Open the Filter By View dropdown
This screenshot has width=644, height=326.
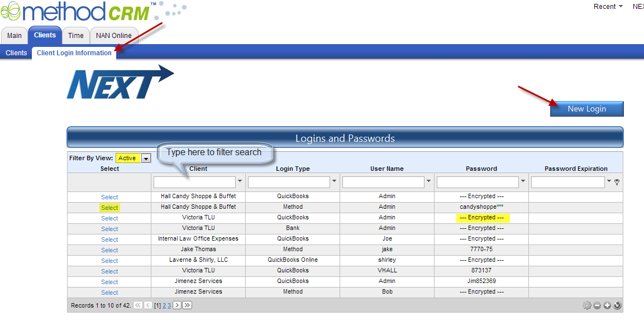pyautogui.click(x=146, y=158)
